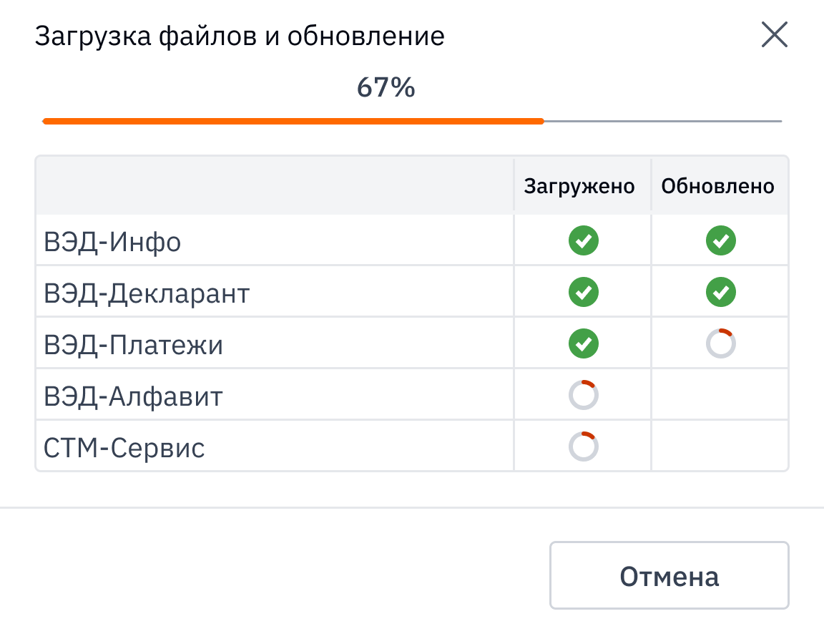Click the Обновлено checkmark for ВЭД-Декларант
The width and height of the screenshot is (824, 644).
pos(720,292)
